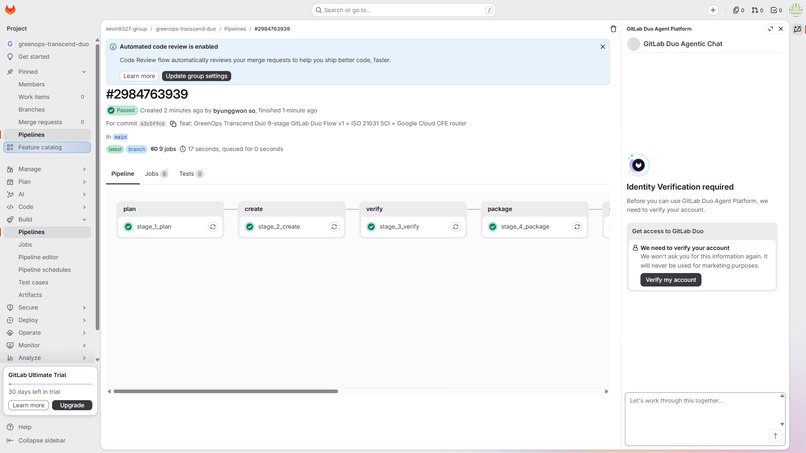Open the user avatar menu
The image size is (806, 453).
[x=796, y=10]
